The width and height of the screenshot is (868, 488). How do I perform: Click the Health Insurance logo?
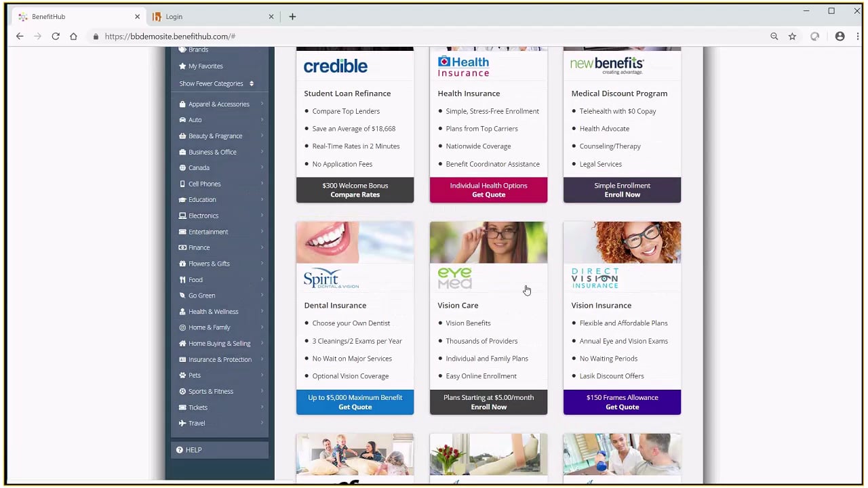click(x=463, y=66)
